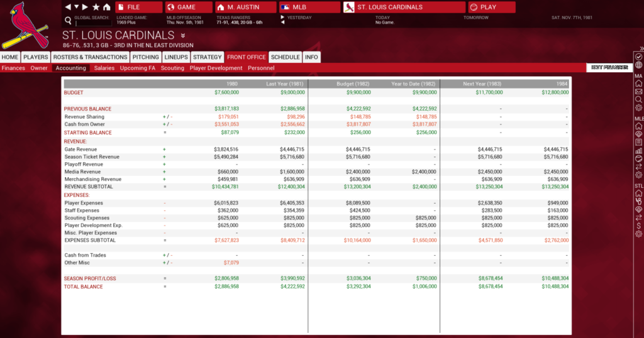Open the MLB standings bar chart icon
The height and width of the screenshot is (338, 644).
point(638,150)
